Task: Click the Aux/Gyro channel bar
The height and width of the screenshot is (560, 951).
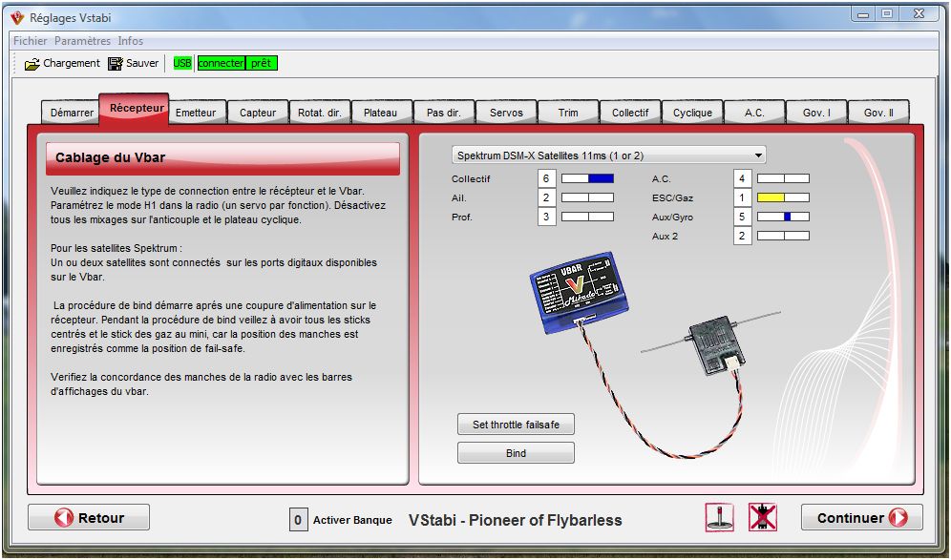Action: (783, 217)
